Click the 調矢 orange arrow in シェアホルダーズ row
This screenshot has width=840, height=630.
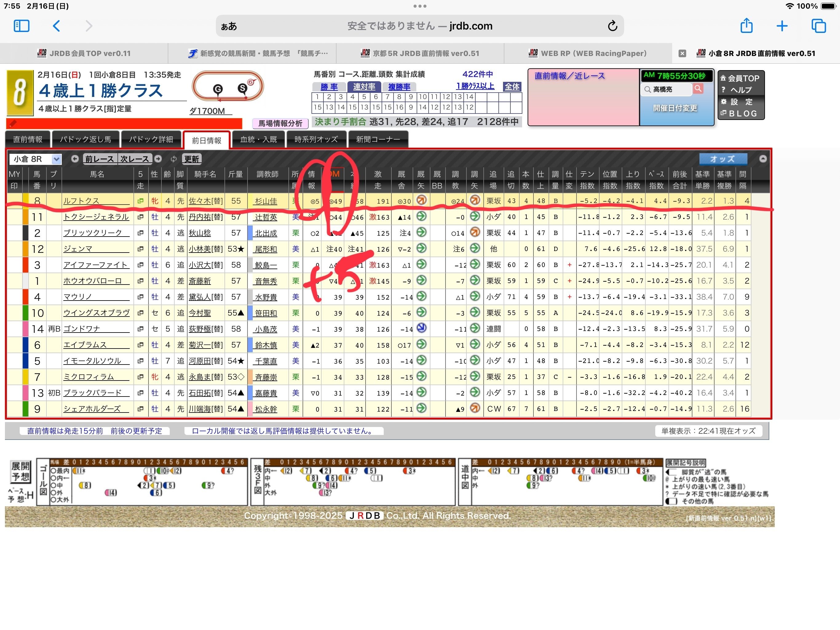coord(475,408)
